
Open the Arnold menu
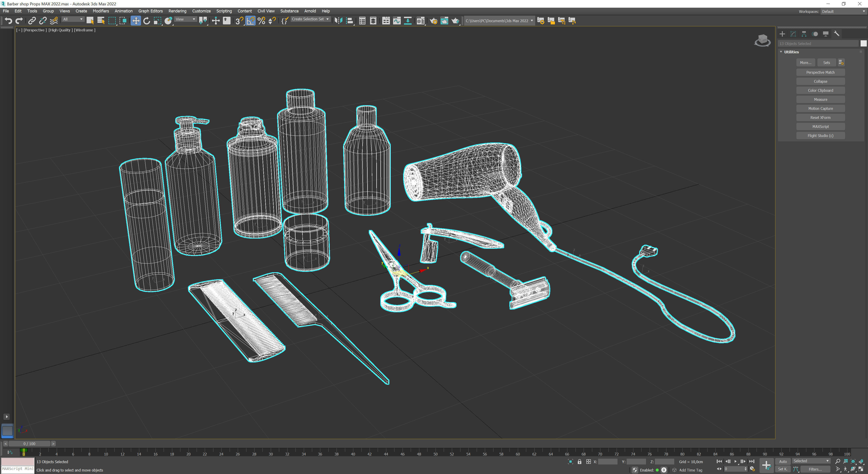pos(310,11)
